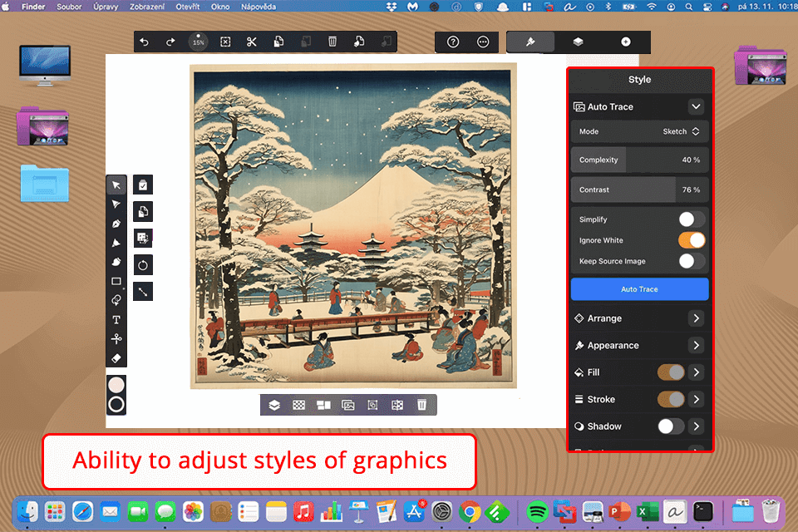Open the Soubor menu
The height and width of the screenshot is (532, 798).
(69, 7)
